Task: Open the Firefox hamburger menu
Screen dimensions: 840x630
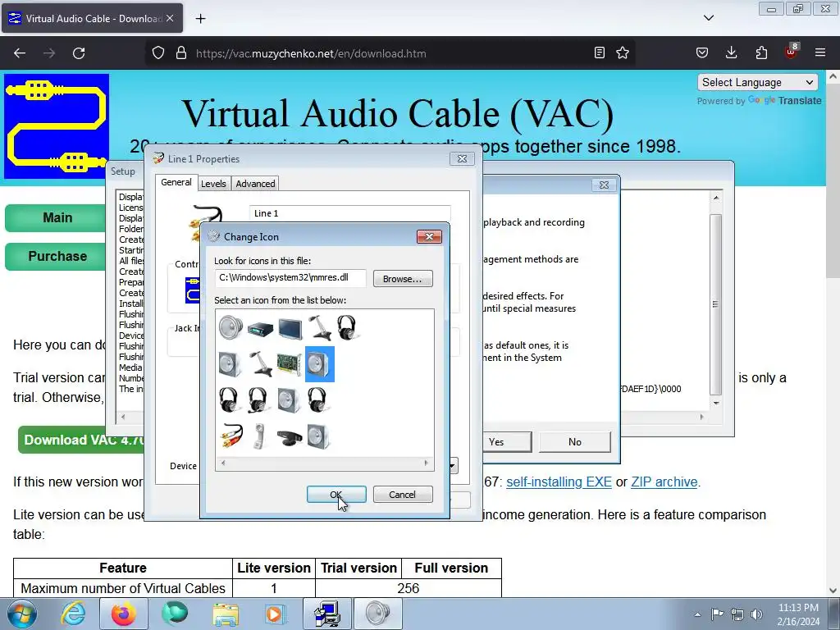Action: pos(820,53)
